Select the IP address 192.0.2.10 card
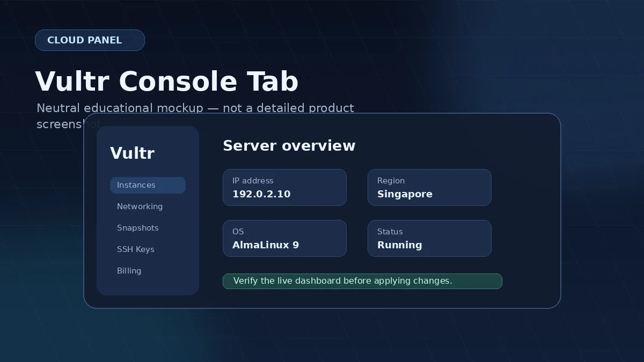This screenshot has height=362, width=644. tap(284, 187)
